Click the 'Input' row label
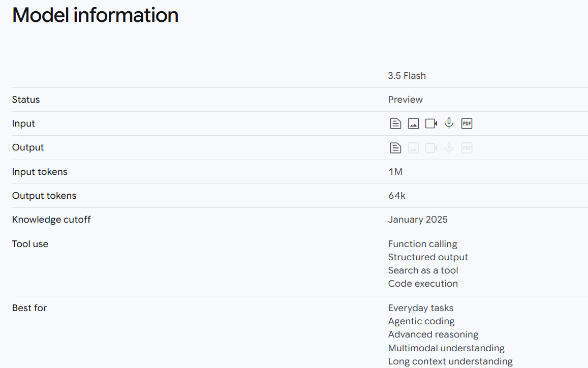The image size is (588, 368). [23, 124]
